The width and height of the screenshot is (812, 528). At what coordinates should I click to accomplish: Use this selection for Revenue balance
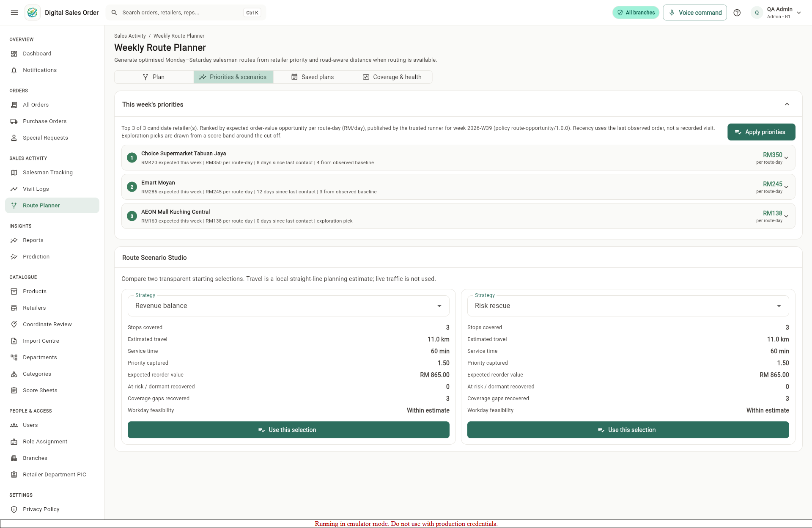click(x=288, y=430)
